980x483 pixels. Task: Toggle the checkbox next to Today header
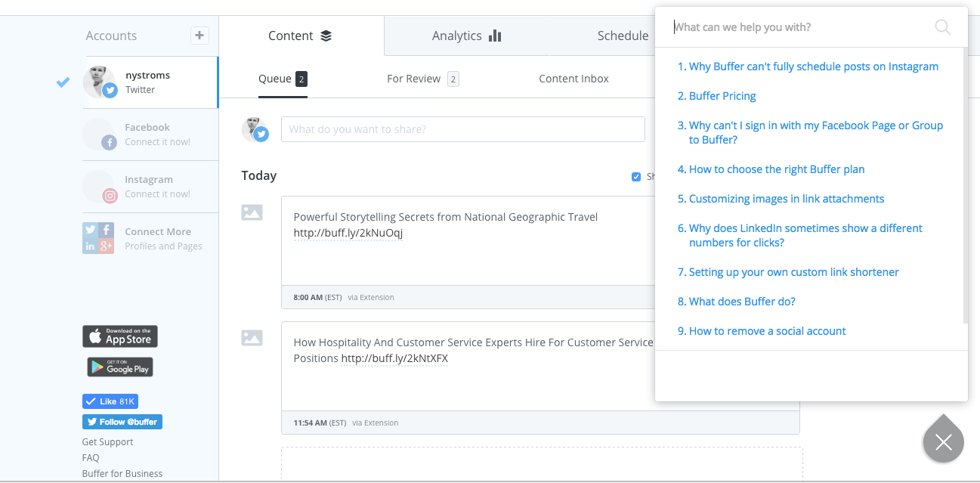tap(635, 177)
